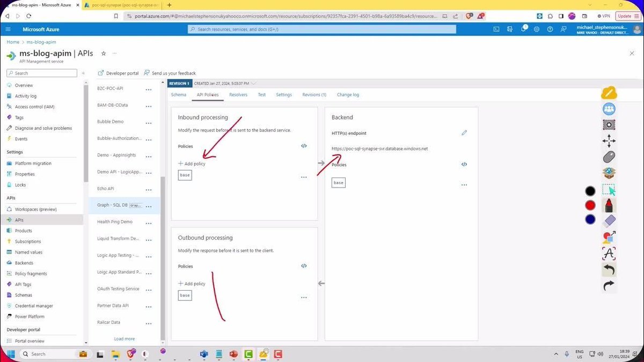
Task: Open the Azure feedback icon
Action: [x=563, y=29]
